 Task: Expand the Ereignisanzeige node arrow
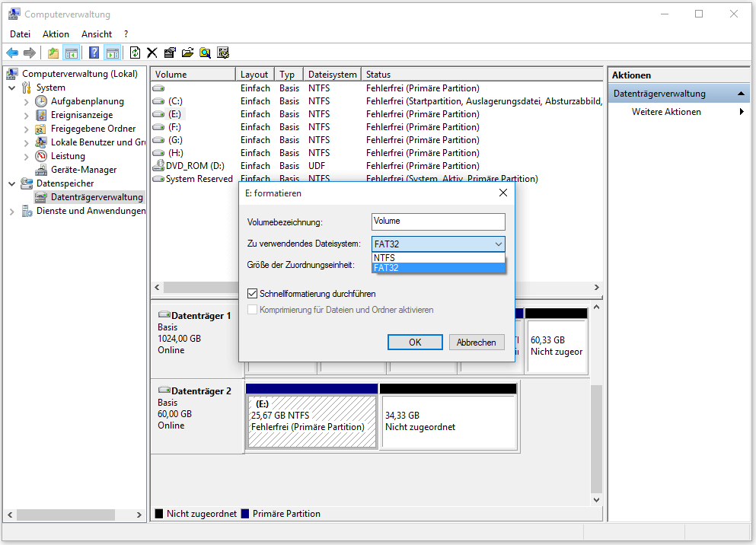coord(27,115)
